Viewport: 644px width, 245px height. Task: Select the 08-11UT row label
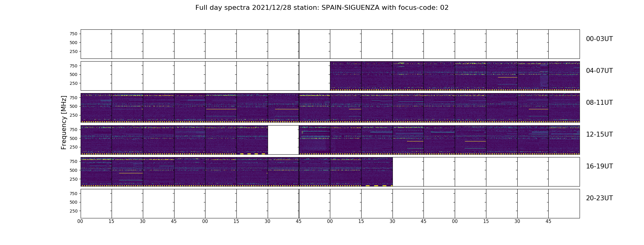tap(599, 103)
